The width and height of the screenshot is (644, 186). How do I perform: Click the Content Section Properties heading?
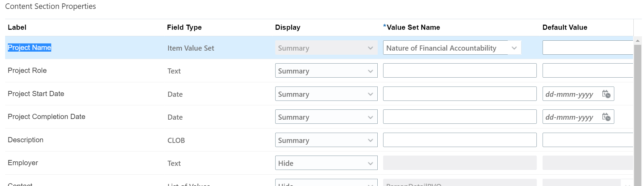pyautogui.click(x=51, y=6)
